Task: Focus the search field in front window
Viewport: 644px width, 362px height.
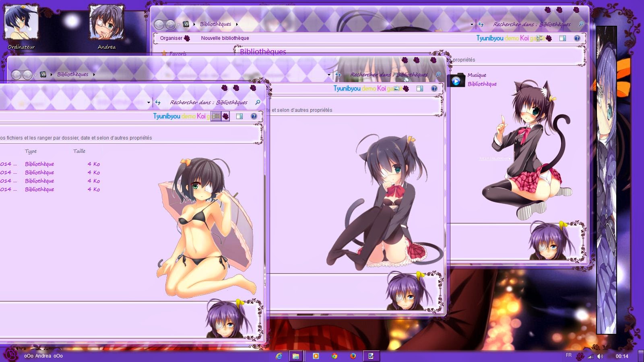Action: coord(208,103)
